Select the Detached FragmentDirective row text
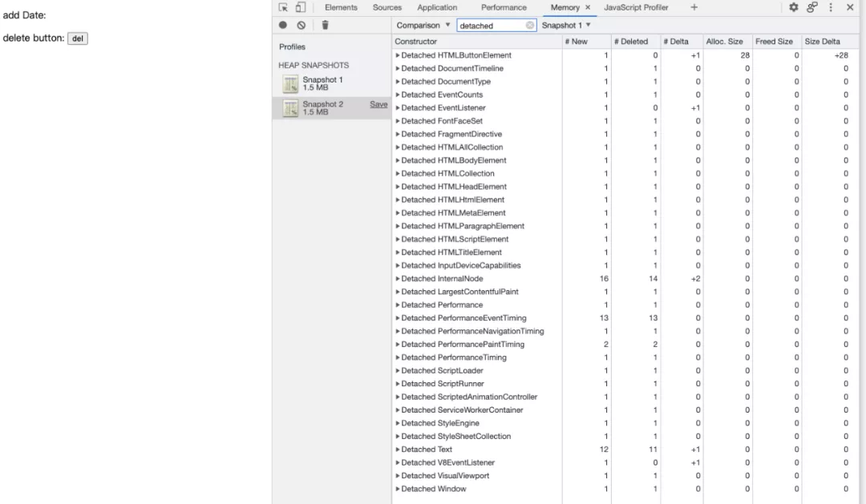This screenshot has width=866, height=504. coord(451,134)
